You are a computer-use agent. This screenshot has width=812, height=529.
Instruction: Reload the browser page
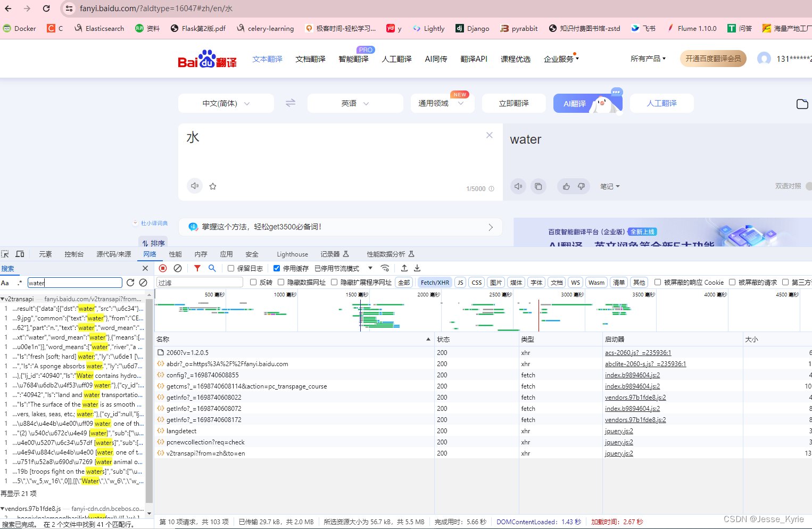pyautogui.click(x=46, y=9)
